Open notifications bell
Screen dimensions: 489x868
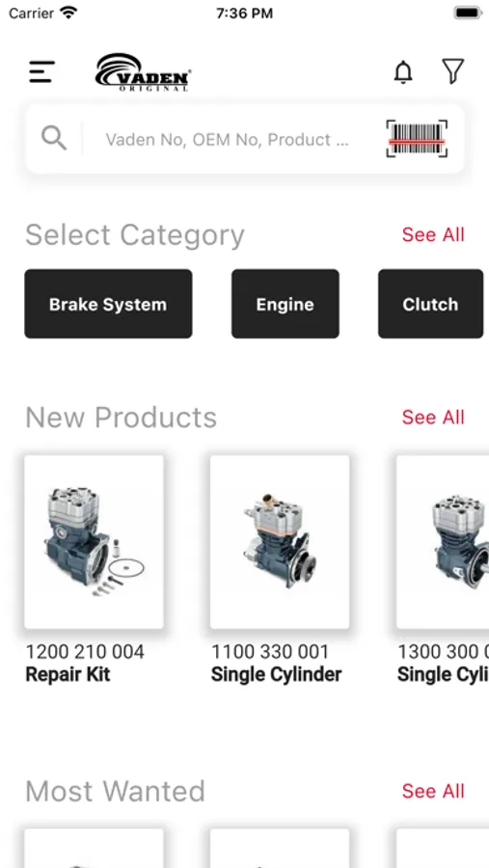(x=403, y=72)
